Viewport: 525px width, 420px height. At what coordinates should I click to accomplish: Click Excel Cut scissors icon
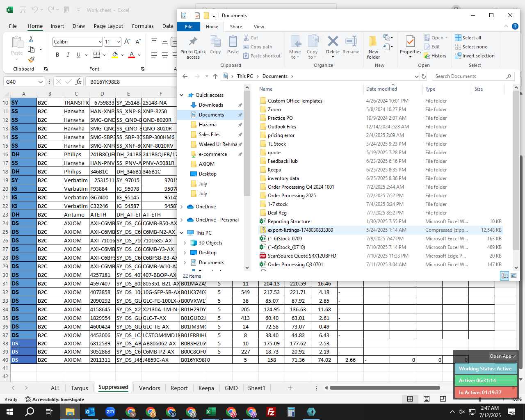(x=31, y=39)
